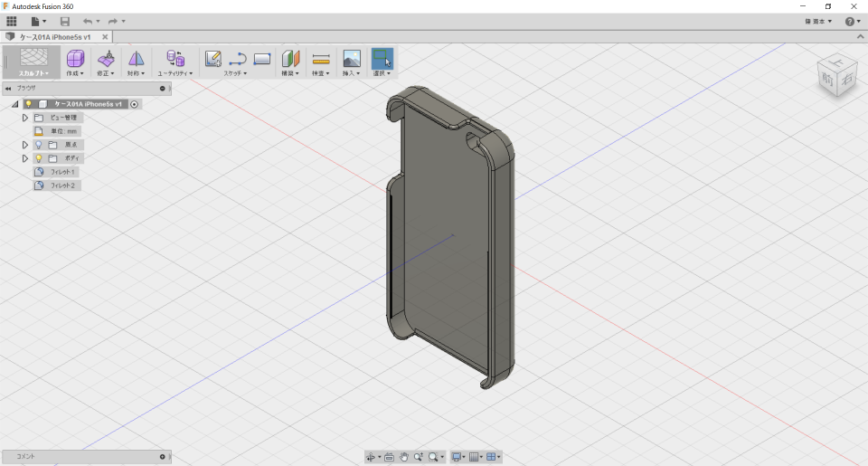Select the ケース01A iPhone5s v1 document tab
Viewport: 868px width, 466px height.
[x=55, y=37]
